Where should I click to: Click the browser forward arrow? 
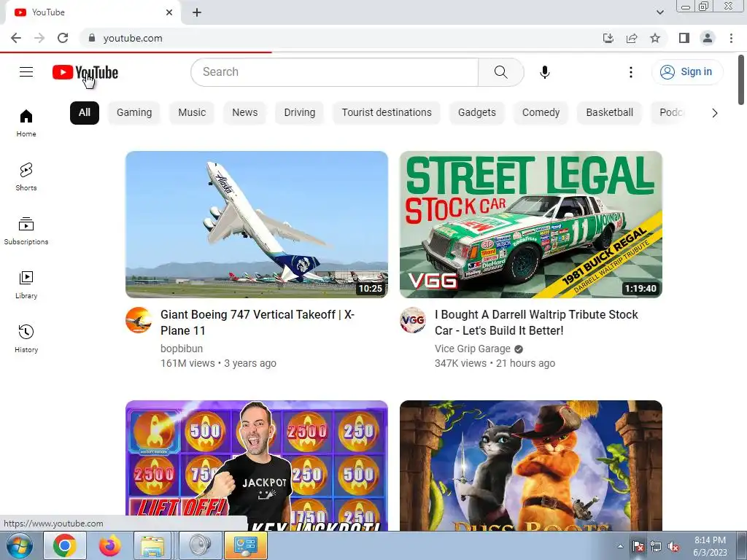click(x=39, y=38)
